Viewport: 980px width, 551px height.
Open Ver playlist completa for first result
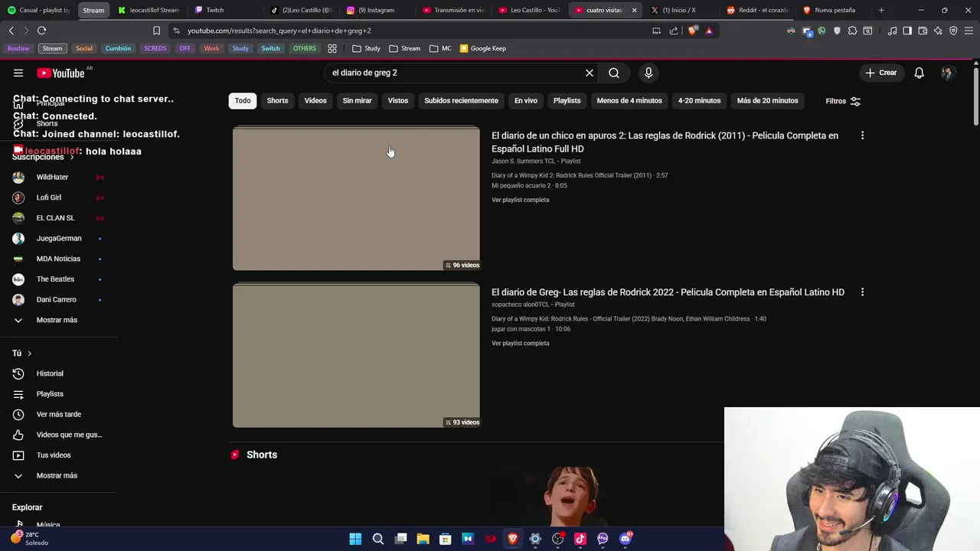click(x=521, y=200)
